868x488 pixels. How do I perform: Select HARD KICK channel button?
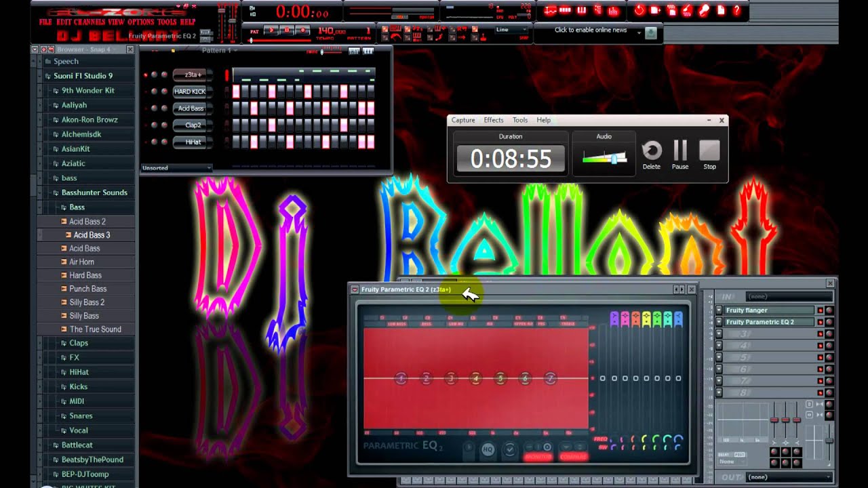click(x=190, y=91)
